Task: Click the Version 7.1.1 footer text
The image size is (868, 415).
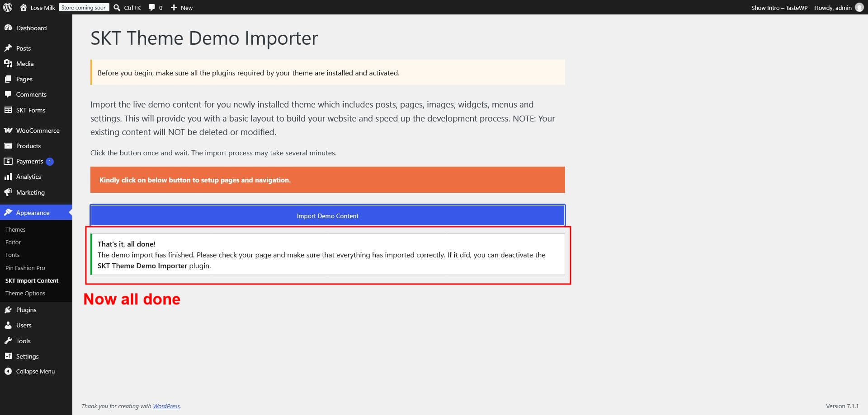Action: [x=842, y=406]
